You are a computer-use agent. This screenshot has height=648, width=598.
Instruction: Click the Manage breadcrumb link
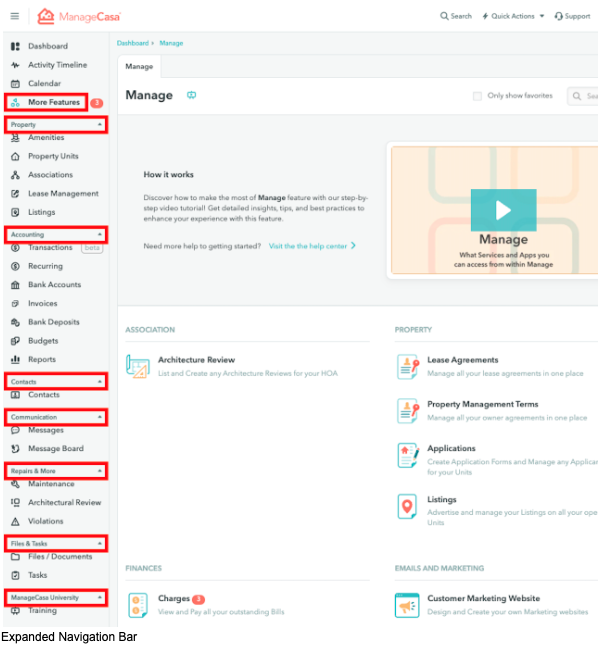171,43
